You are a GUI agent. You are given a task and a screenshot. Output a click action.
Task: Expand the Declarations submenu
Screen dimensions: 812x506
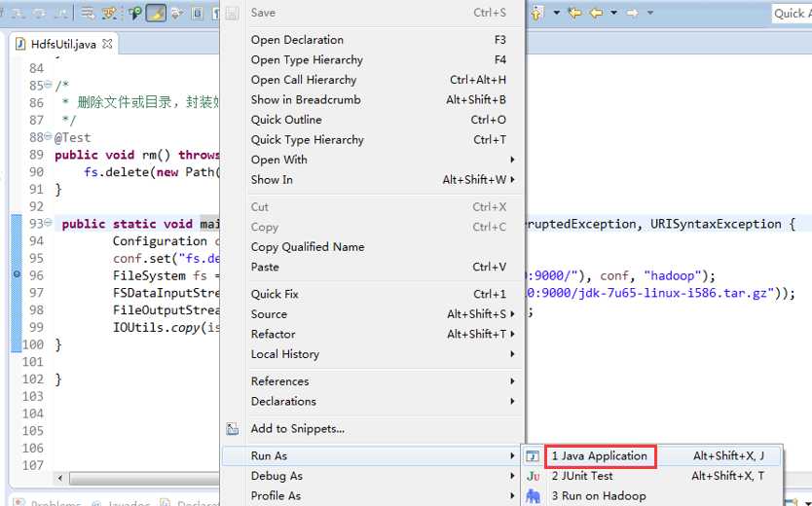[x=512, y=401]
